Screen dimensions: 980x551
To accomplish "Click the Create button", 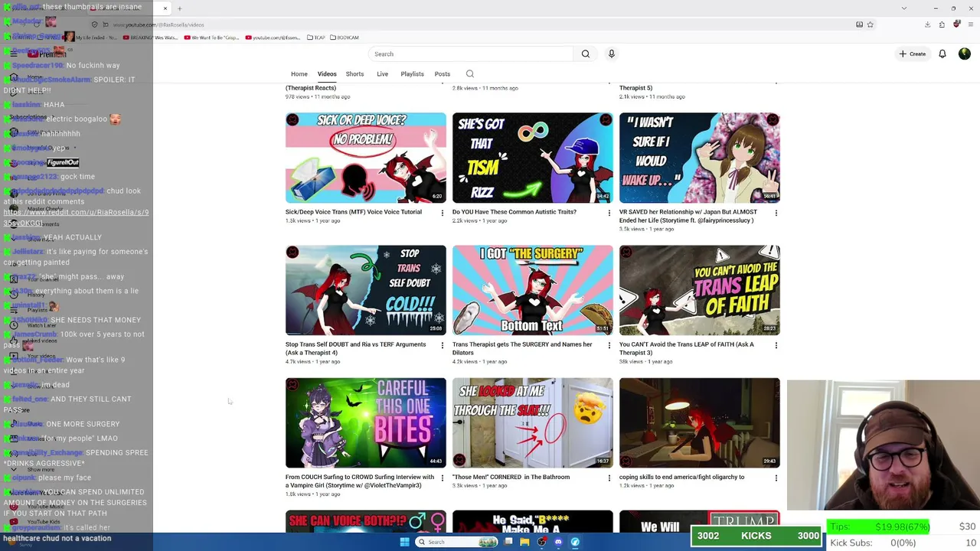I will point(913,54).
